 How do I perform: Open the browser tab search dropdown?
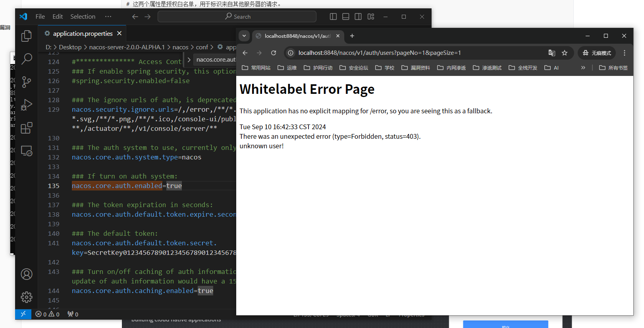244,36
